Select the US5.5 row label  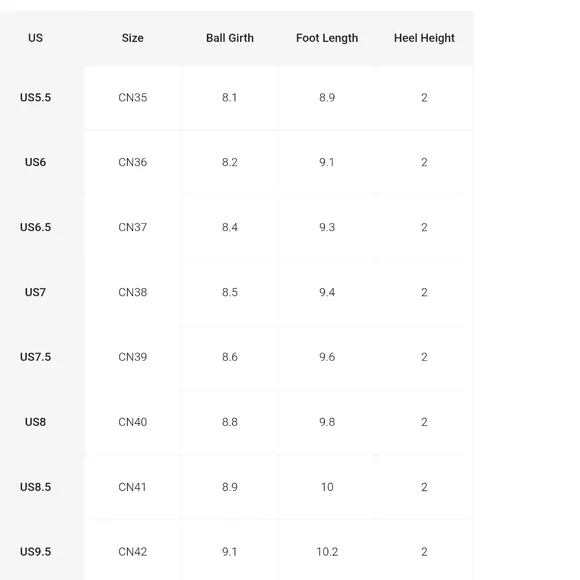36,98
